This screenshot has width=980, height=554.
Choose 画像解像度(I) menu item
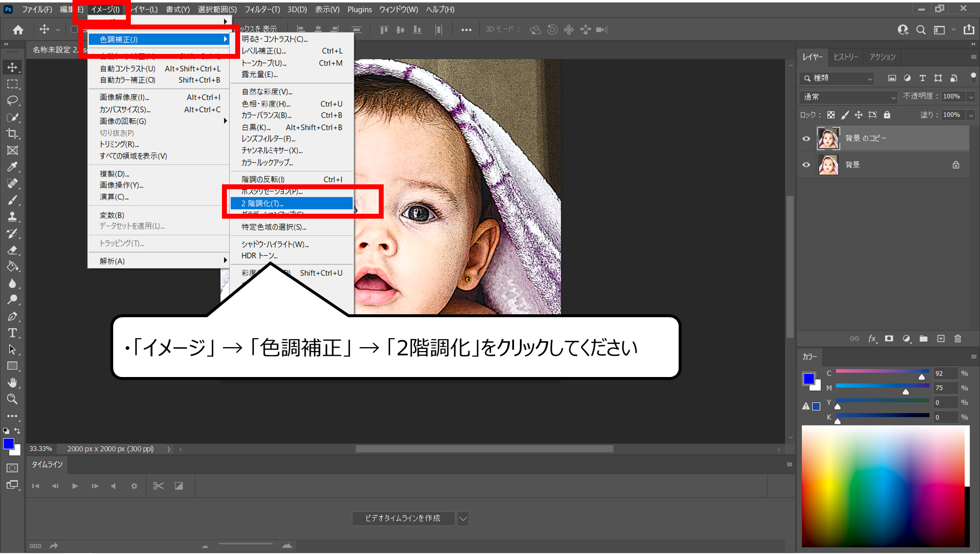(x=160, y=97)
